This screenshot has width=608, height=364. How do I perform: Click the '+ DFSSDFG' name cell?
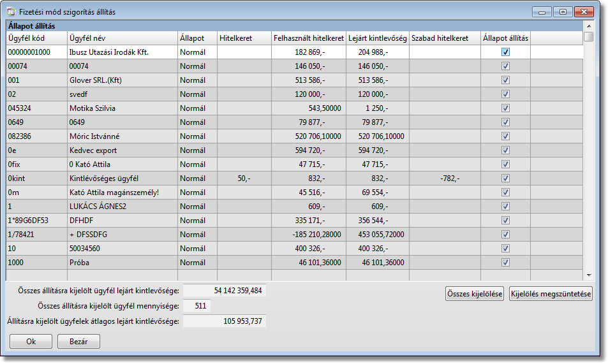tap(122, 235)
